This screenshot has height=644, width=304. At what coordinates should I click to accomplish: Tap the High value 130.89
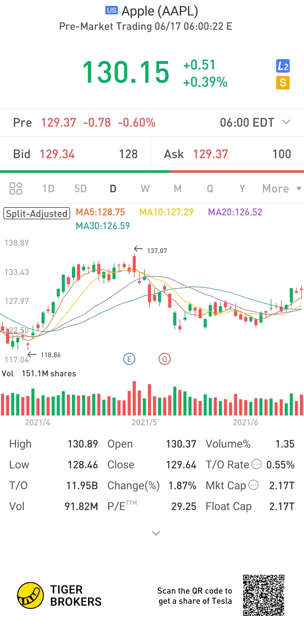click(x=83, y=444)
